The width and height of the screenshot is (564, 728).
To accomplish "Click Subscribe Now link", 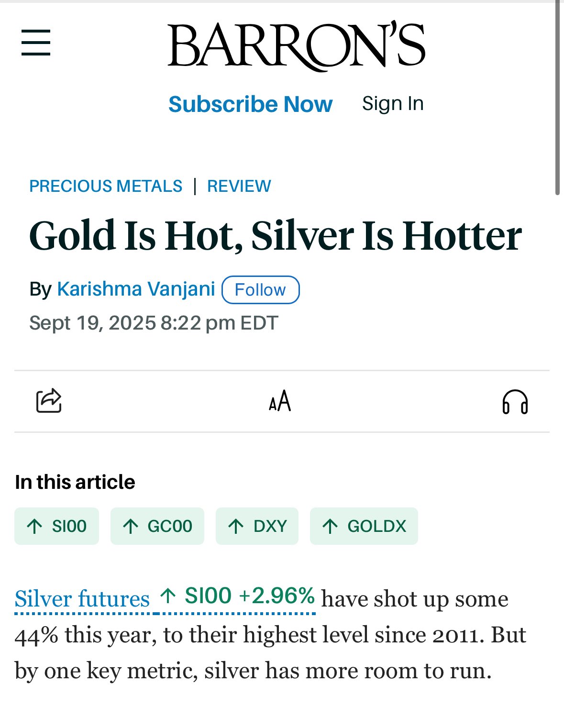I will pyautogui.click(x=250, y=104).
